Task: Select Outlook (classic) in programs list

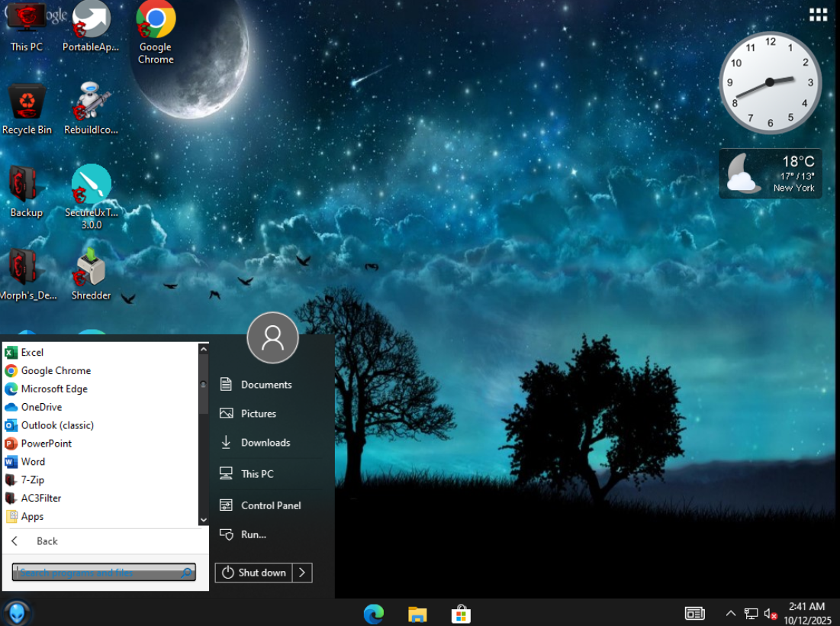Action: click(x=57, y=425)
